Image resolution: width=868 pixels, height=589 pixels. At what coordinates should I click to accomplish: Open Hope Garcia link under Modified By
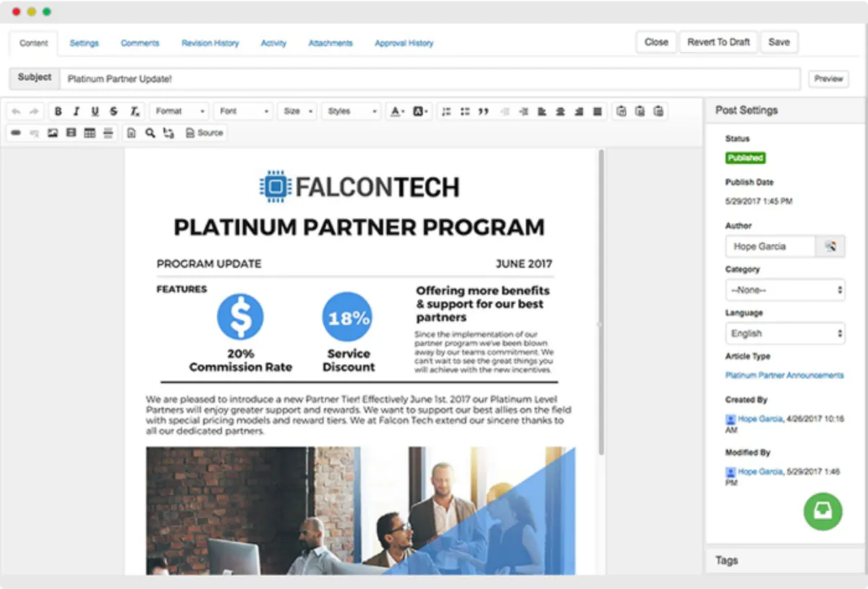click(760, 472)
